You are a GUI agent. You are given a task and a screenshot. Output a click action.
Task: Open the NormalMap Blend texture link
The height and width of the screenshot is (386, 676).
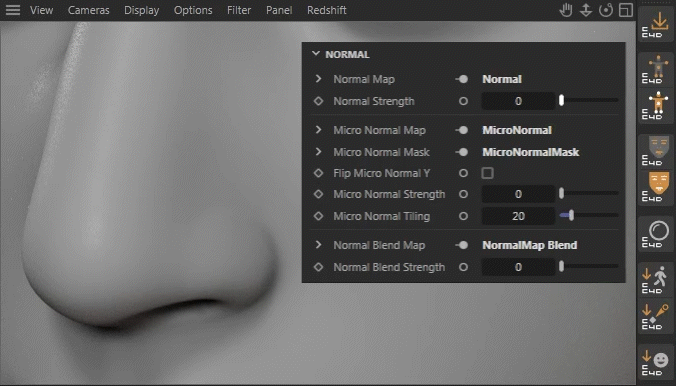pyautogui.click(x=529, y=245)
